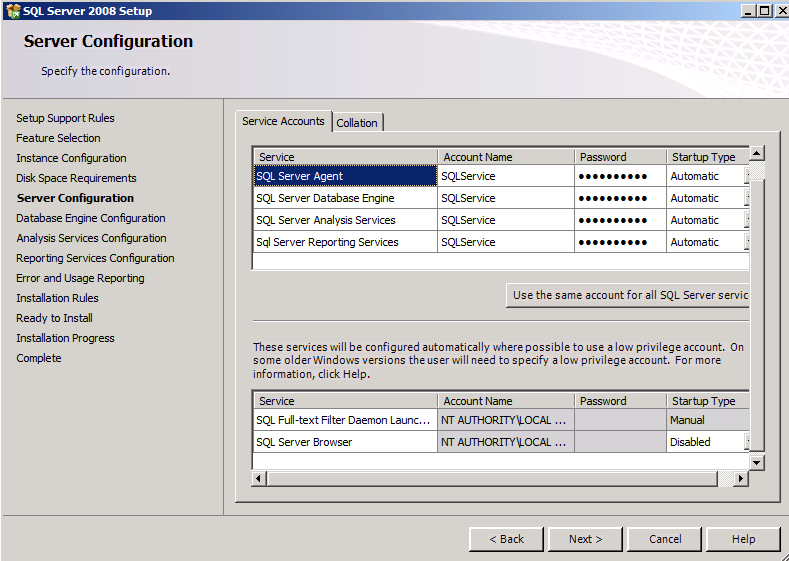Edit account name for Reporting Services
The image size is (789, 561).
506,242
